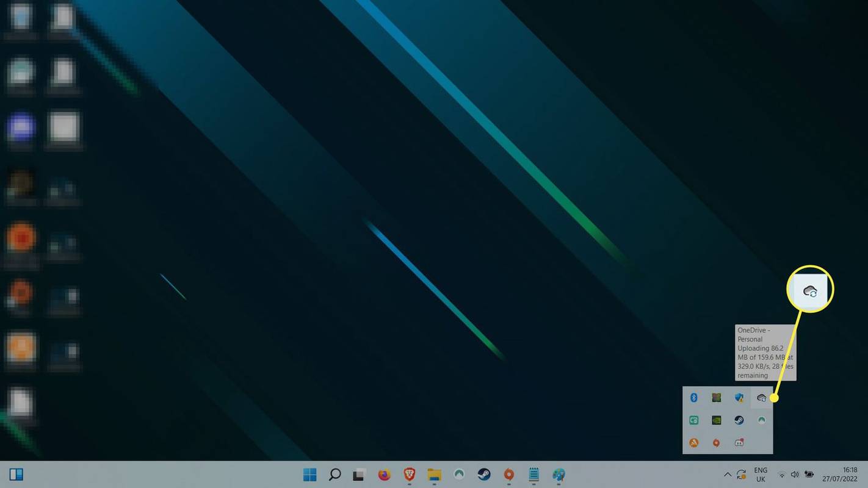Launch Brave browser from the taskbar
868x488 pixels.
410,475
